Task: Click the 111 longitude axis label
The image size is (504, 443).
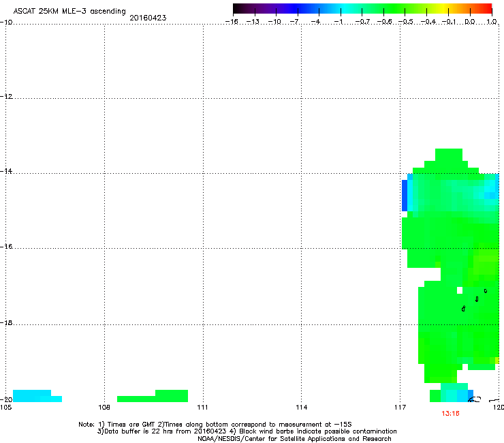Action: coord(202,408)
